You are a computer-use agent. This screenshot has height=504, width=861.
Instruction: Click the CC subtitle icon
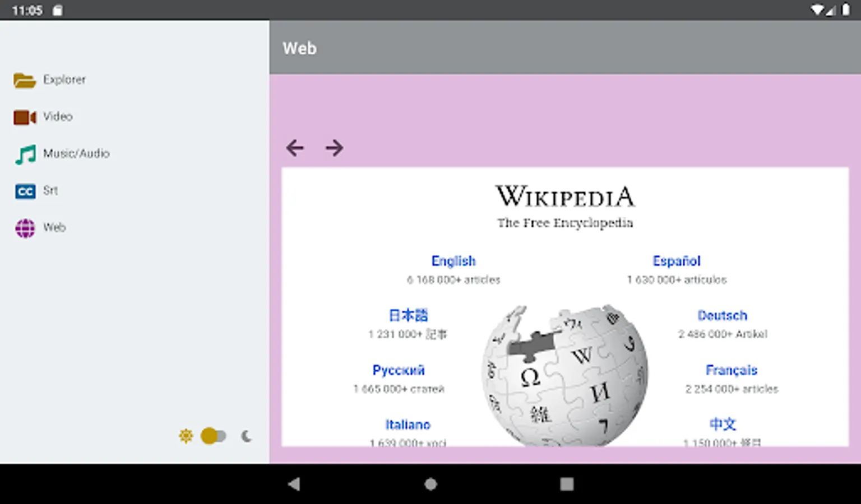click(x=25, y=191)
